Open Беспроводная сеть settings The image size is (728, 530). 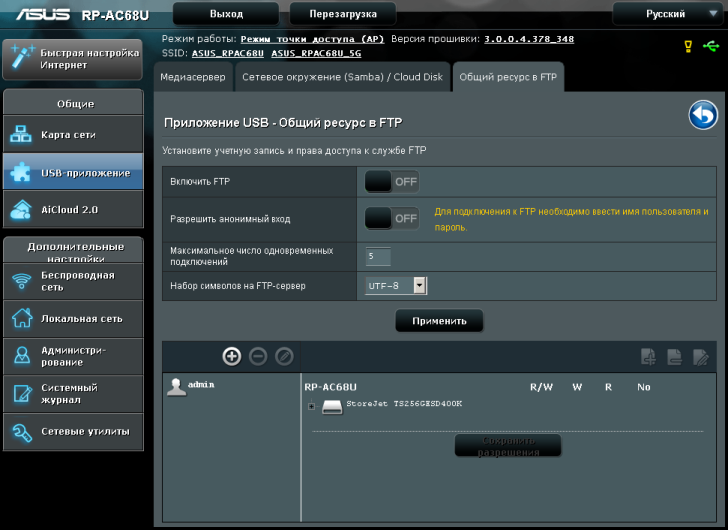(73, 281)
